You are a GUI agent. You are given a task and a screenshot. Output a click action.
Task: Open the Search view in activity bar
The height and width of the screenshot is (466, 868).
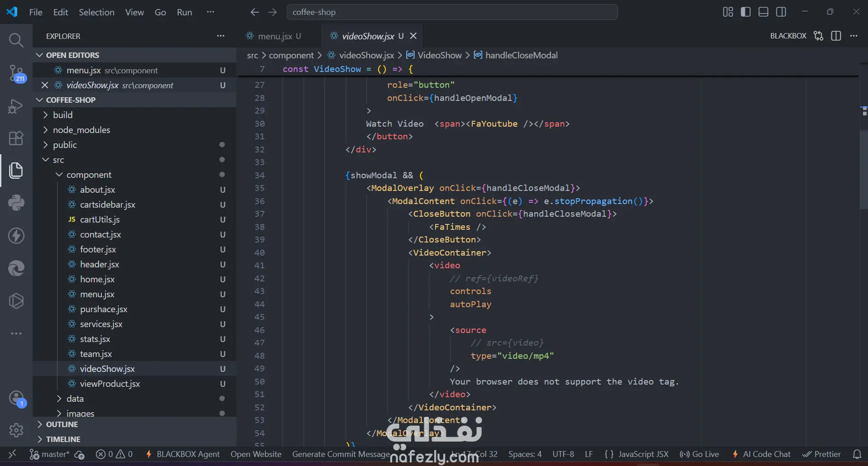16,40
